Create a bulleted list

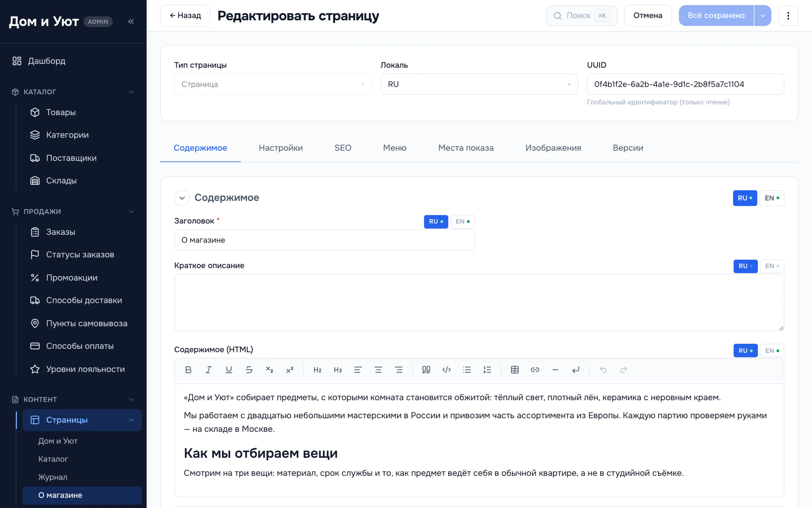467,370
